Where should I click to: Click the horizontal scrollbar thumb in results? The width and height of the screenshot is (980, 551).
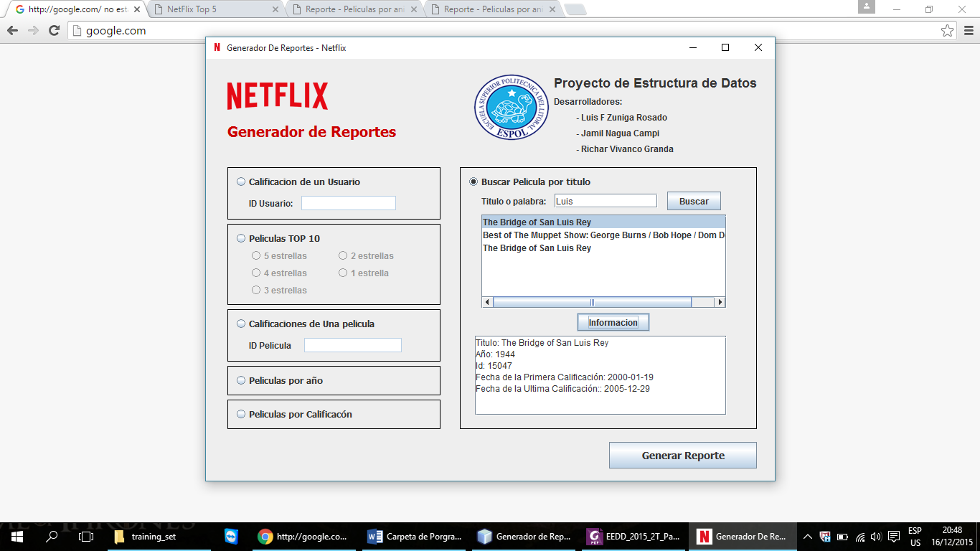[x=592, y=302]
